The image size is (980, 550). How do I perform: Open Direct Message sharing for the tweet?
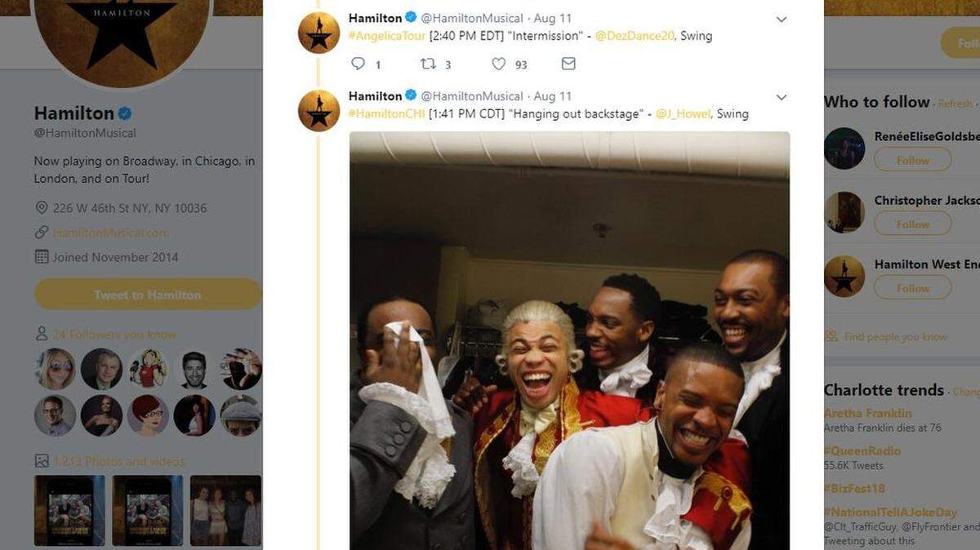coord(568,64)
